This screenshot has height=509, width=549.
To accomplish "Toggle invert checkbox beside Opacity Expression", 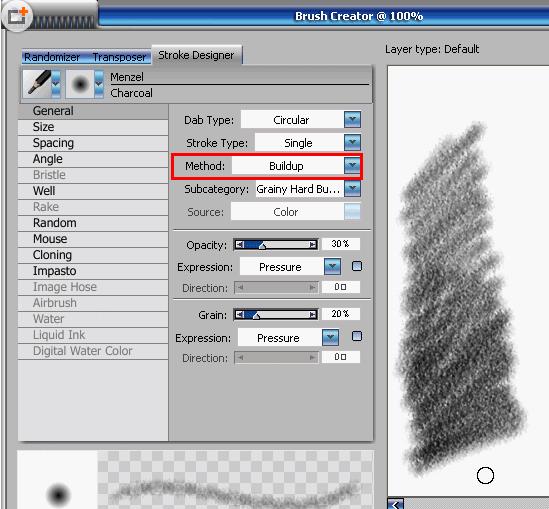I will pos(357,266).
